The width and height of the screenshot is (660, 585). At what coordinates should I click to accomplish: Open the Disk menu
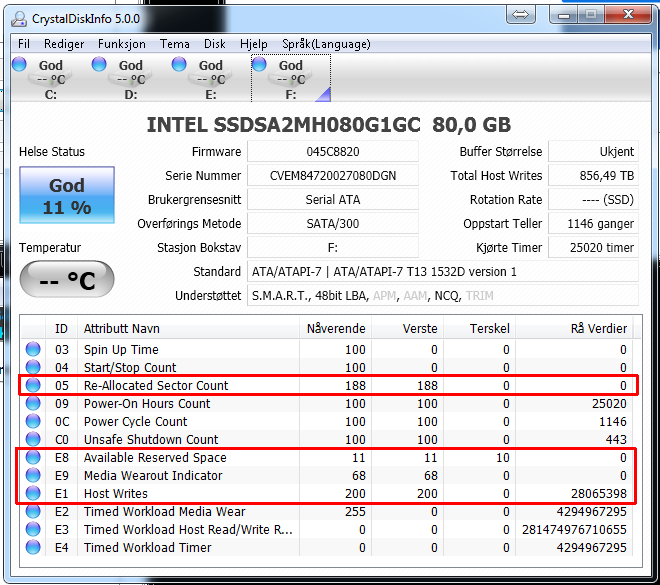coord(215,44)
